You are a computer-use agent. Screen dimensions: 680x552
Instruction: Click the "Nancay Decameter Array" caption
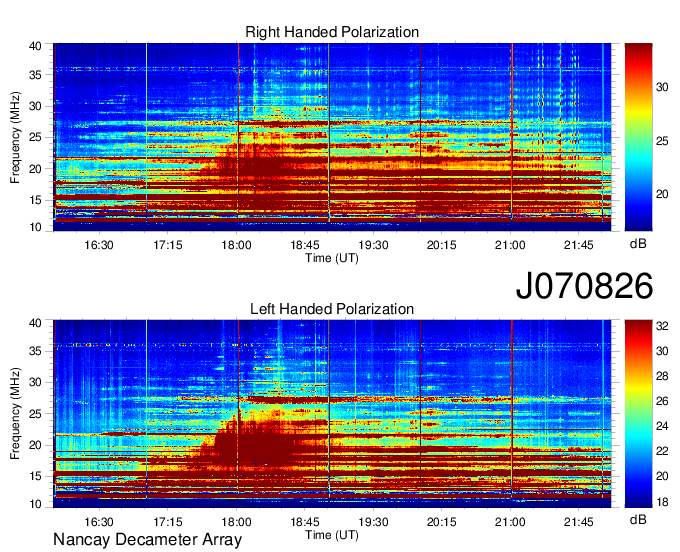(147, 539)
